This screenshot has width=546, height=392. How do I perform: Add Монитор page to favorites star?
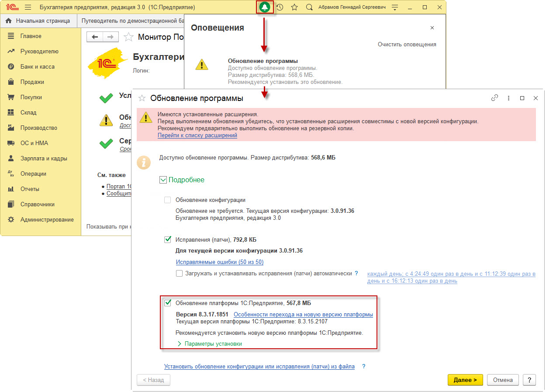pos(128,37)
